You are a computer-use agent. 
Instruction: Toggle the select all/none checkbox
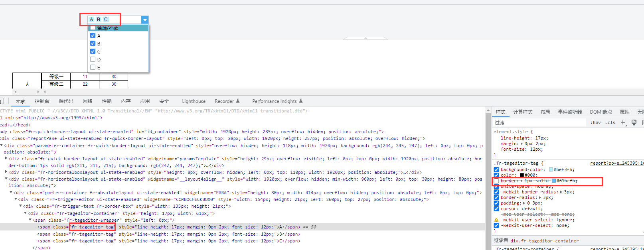[x=93, y=28]
